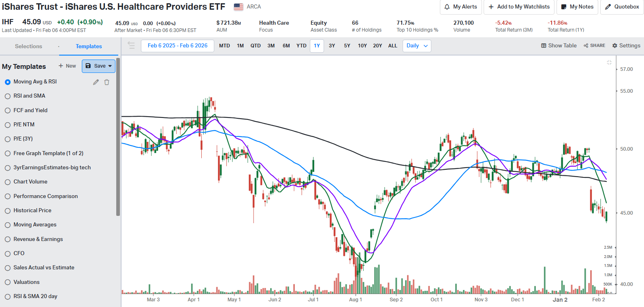Select the Revenue & Earnings template radio

tap(8, 239)
